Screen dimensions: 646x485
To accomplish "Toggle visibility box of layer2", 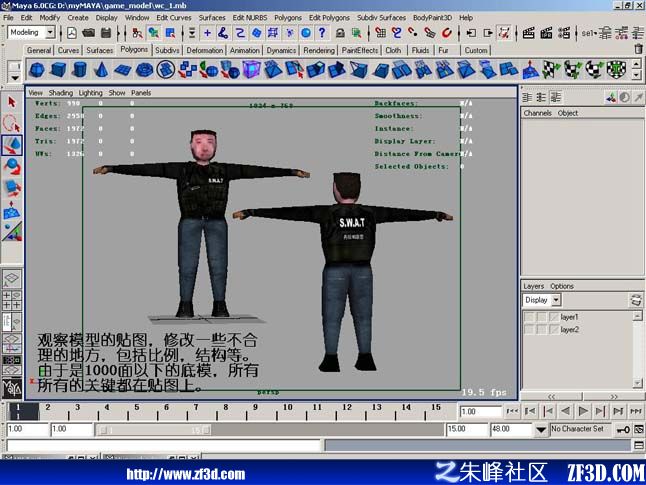I will pos(529,330).
